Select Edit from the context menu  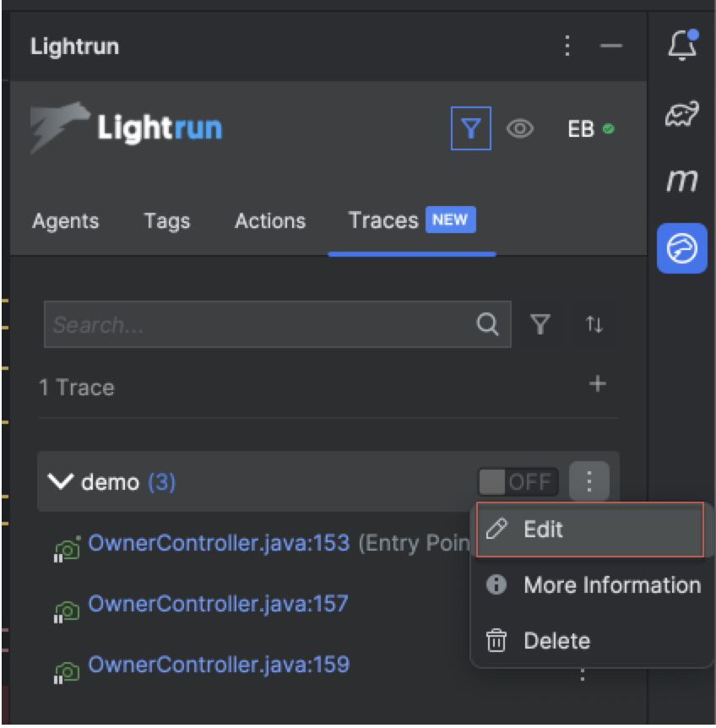coord(591,530)
